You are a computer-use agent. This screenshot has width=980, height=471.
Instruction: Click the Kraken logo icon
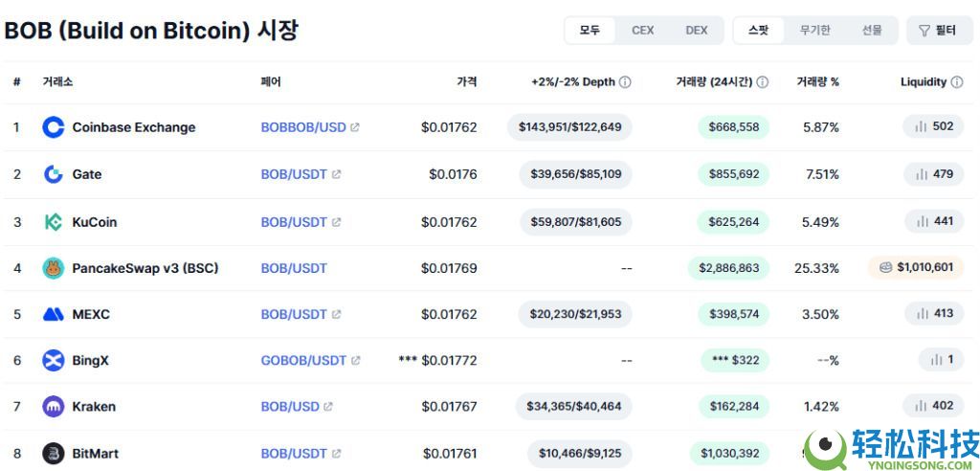[54, 406]
